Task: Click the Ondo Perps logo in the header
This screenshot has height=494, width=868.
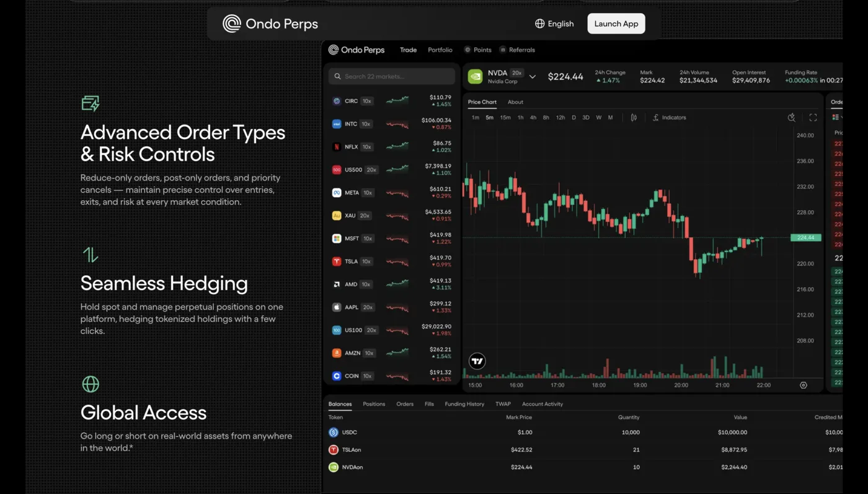Action: (x=270, y=24)
